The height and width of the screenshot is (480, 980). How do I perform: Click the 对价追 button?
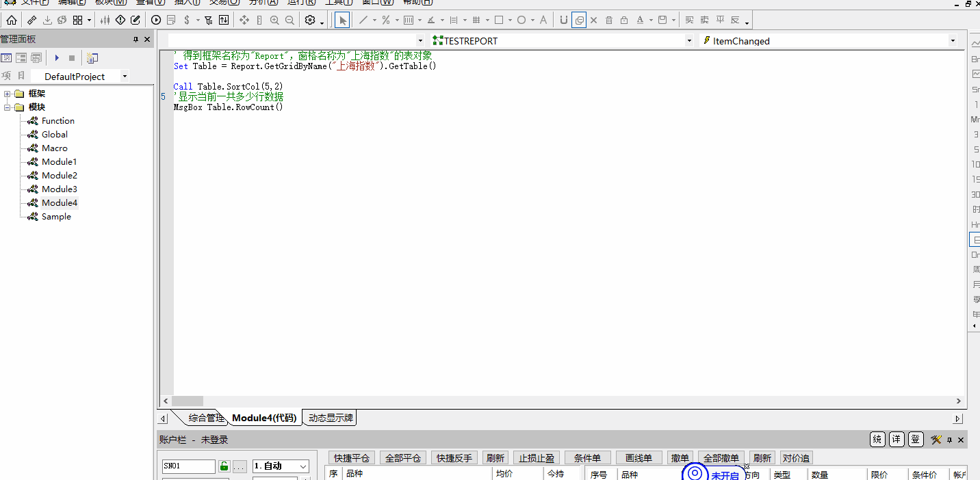pyautogui.click(x=796, y=458)
